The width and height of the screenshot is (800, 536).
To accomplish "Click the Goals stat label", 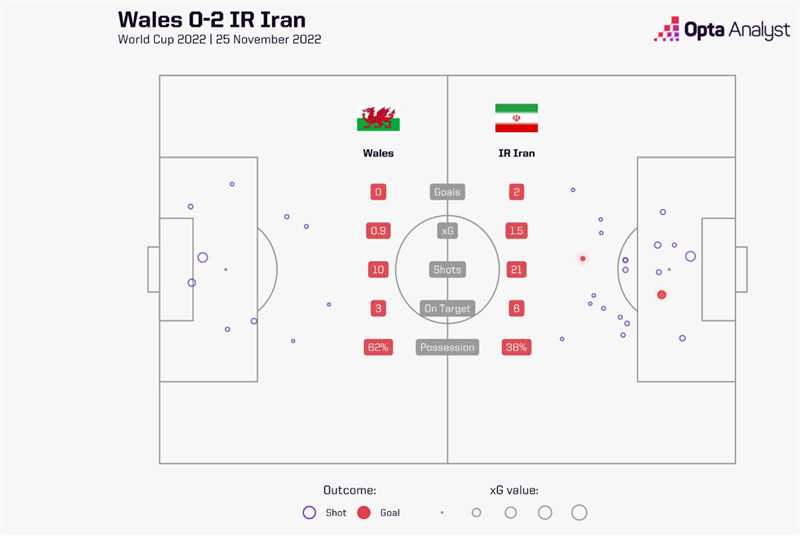I will click(447, 192).
